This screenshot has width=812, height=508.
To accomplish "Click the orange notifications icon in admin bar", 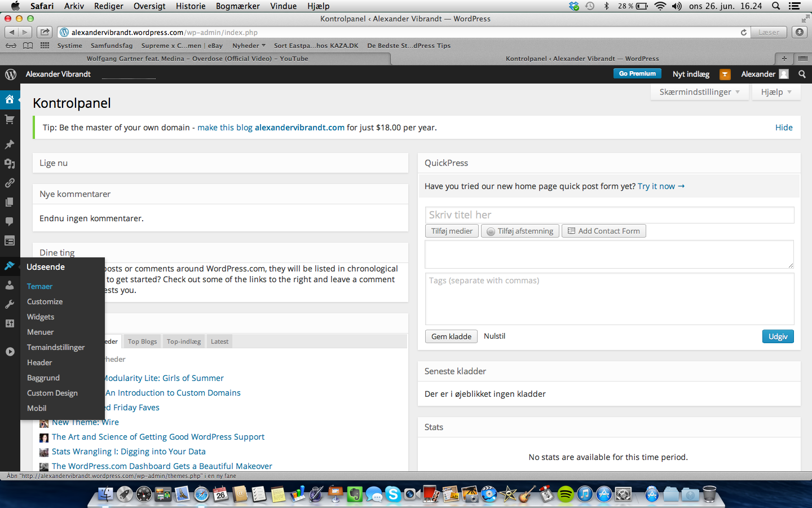I will point(725,74).
